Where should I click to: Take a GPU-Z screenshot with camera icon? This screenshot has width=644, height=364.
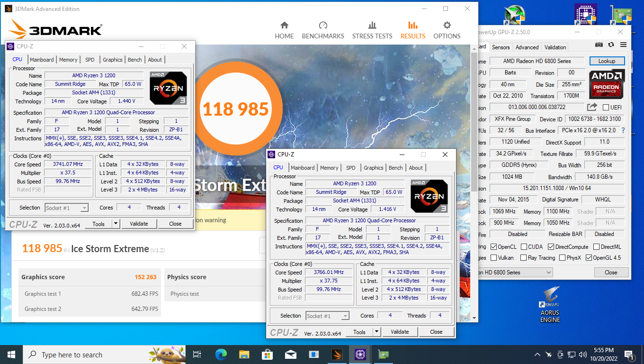pos(599,45)
